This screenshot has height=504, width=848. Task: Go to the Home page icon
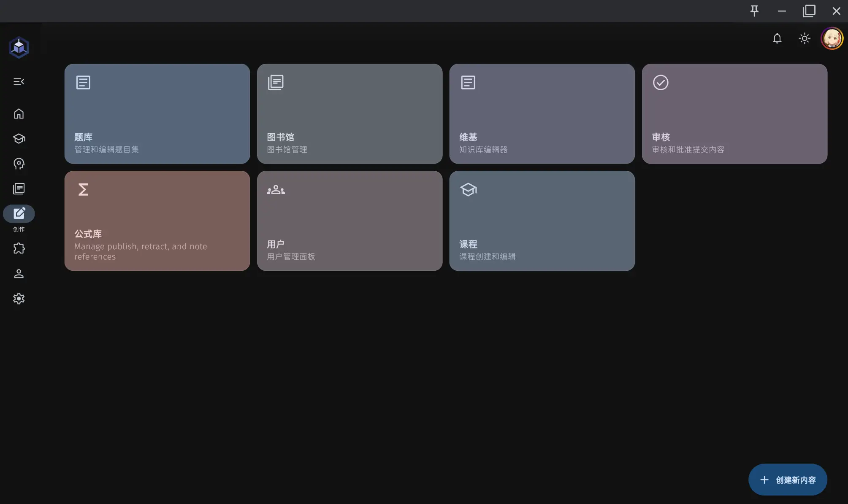point(19,114)
